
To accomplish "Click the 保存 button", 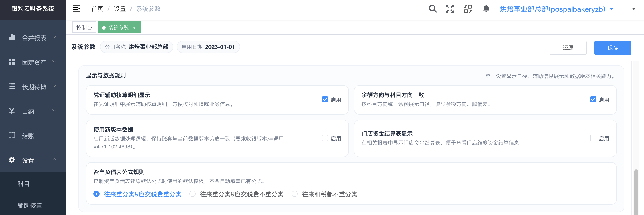I will 612,48.
